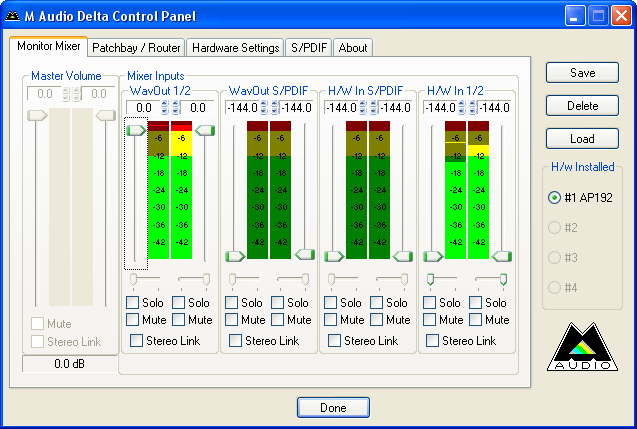
Task: Click H/W In 1/2 right level spinner
Action: coord(473,108)
